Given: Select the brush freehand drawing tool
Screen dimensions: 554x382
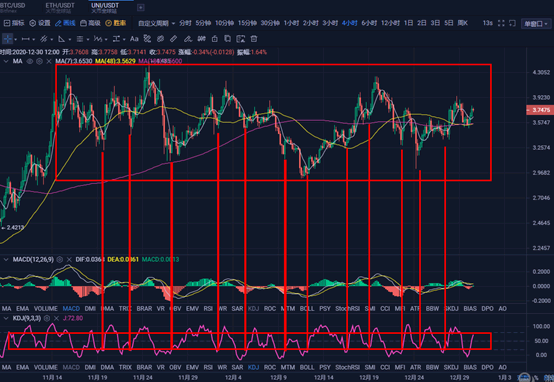Looking at the screenshot, I should (x=188, y=39).
